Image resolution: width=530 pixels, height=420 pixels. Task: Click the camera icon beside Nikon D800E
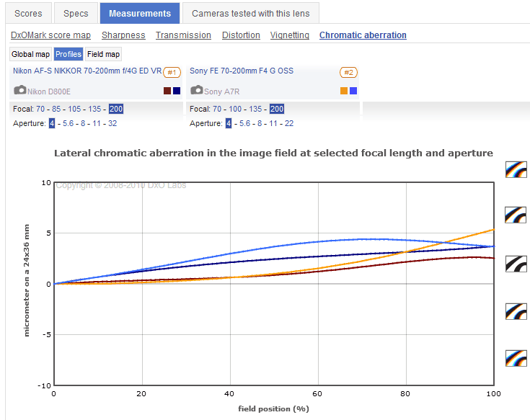(x=20, y=91)
